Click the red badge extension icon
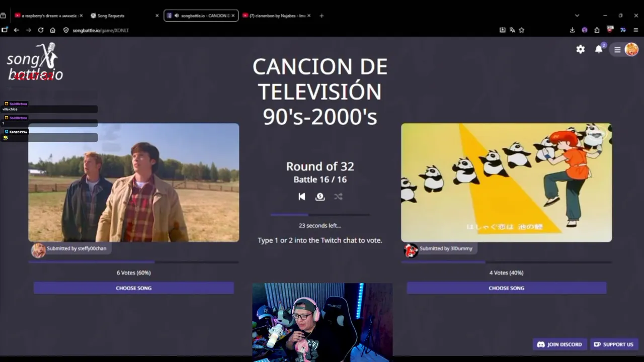644x362 pixels. point(610,30)
